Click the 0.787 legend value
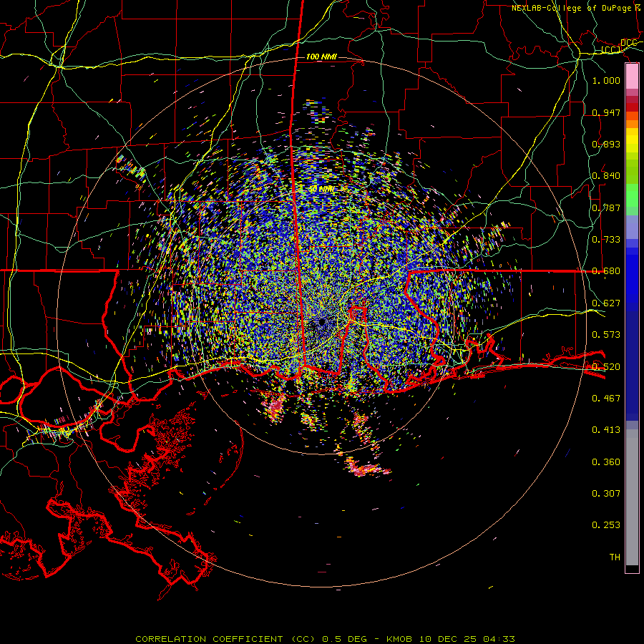 [x=606, y=208]
